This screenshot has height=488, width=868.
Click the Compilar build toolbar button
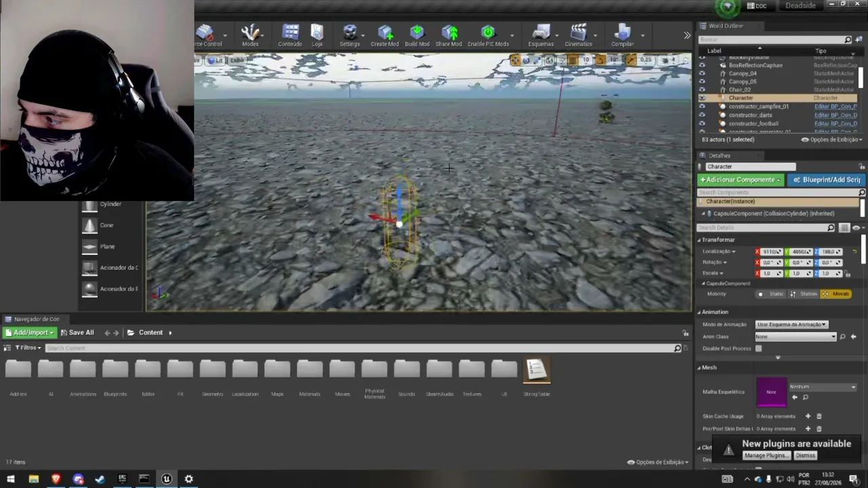click(623, 35)
